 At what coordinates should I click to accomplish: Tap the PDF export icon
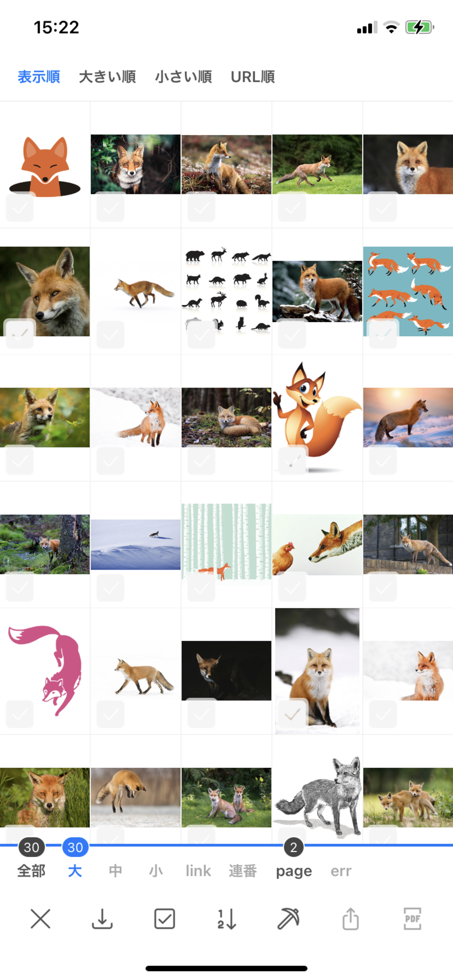[x=413, y=919]
